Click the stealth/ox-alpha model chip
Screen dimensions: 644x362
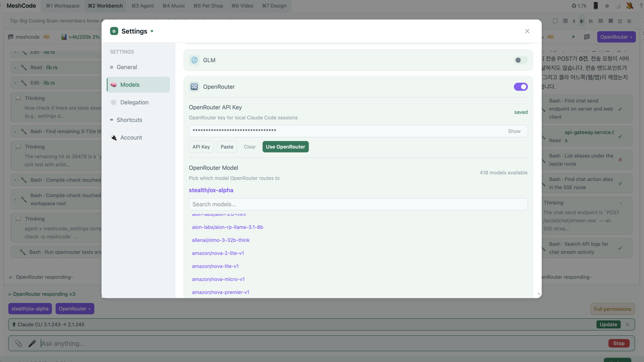click(x=30, y=309)
